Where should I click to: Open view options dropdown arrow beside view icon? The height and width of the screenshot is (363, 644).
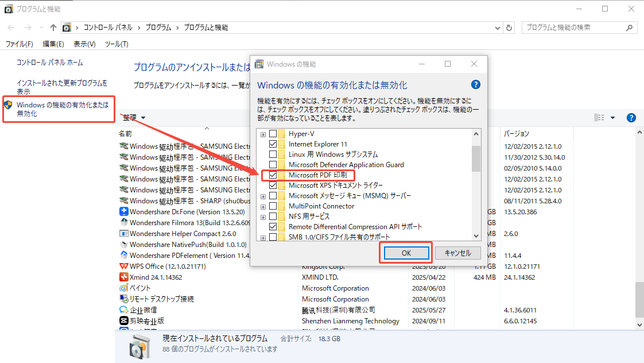point(613,118)
